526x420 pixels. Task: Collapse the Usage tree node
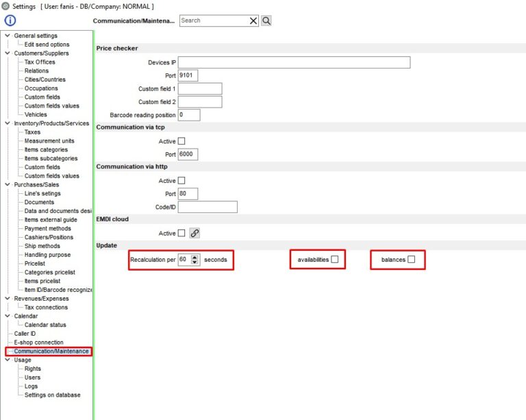pyautogui.click(x=7, y=360)
